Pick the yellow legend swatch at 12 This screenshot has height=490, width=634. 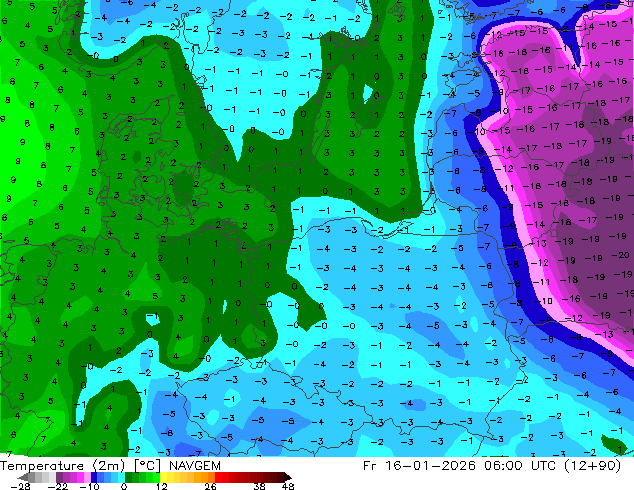pos(163,477)
